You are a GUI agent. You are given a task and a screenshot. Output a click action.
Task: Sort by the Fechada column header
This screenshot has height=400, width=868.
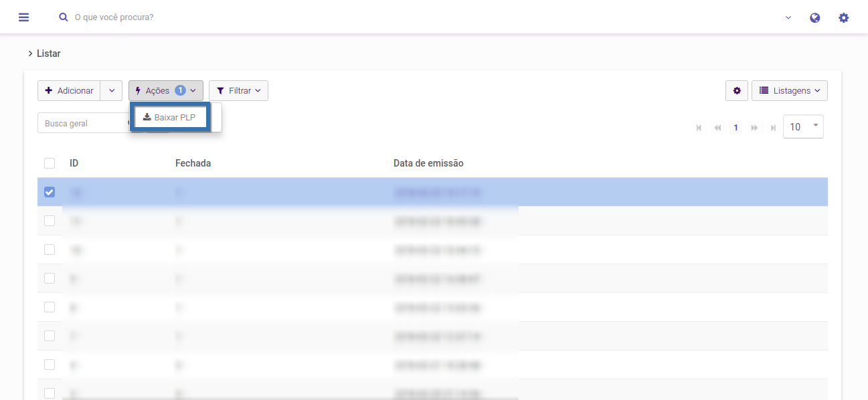193,163
